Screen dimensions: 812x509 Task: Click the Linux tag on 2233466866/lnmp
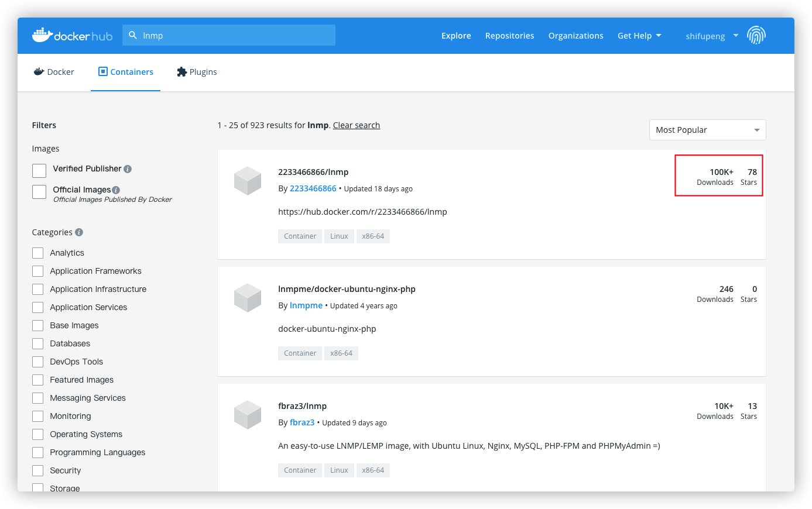pyautogui.click(x=339, y=236)
